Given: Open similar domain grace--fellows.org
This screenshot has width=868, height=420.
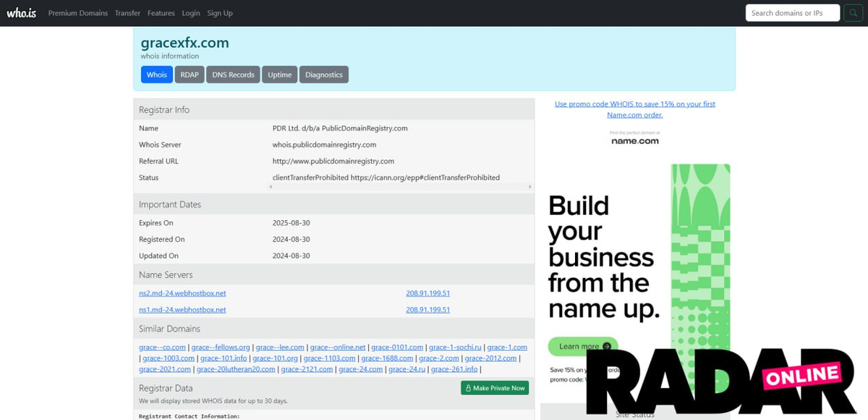Looking at the screenshot, I should 221,348.
